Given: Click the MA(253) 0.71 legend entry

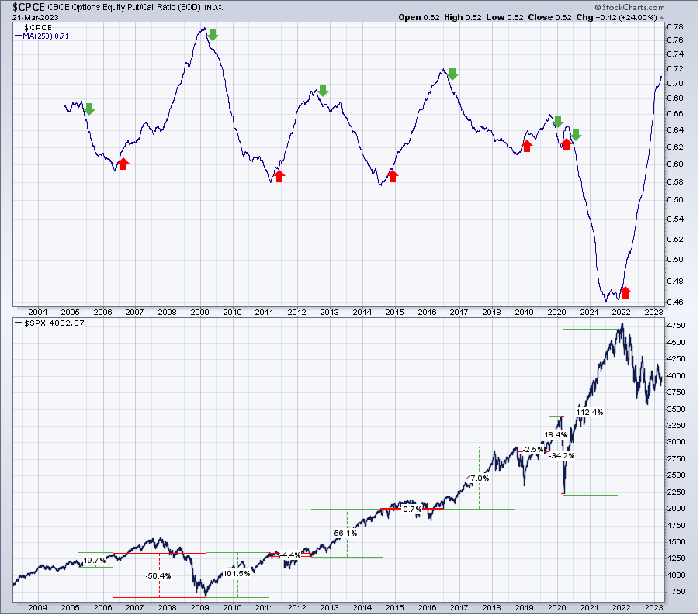Looking at the screenshot, I should tap(43, 36).
